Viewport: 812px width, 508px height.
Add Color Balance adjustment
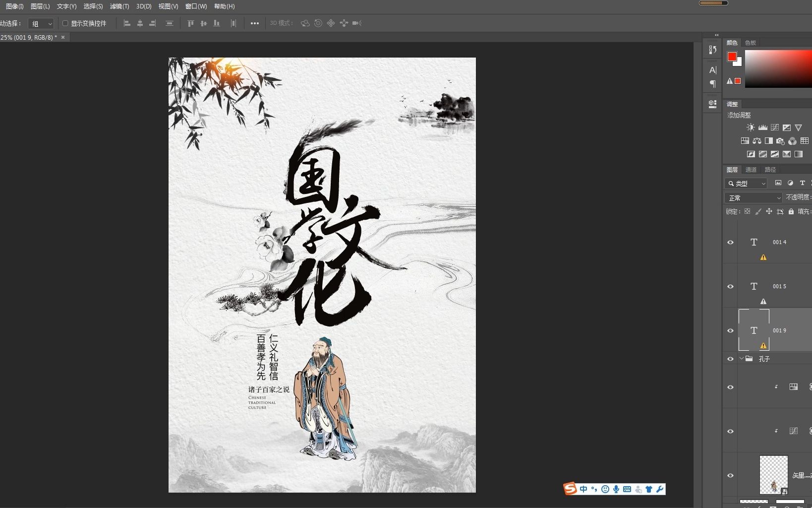click(x=757, y=141)
